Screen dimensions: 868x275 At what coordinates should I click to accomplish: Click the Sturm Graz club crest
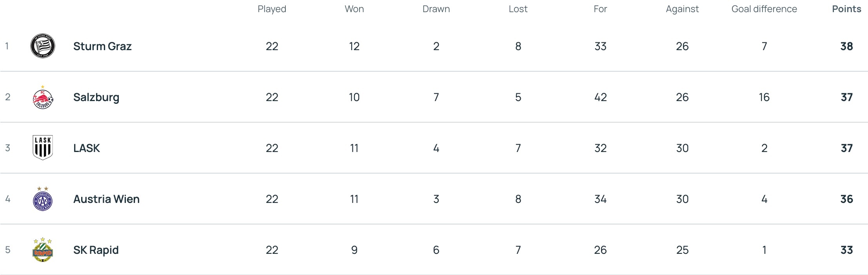(x=43, y=46)
